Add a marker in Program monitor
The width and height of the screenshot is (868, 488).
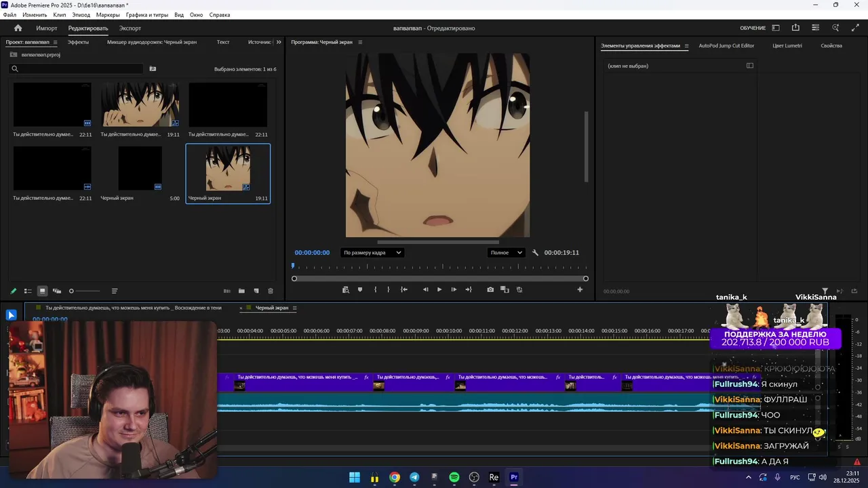[360, 289]
